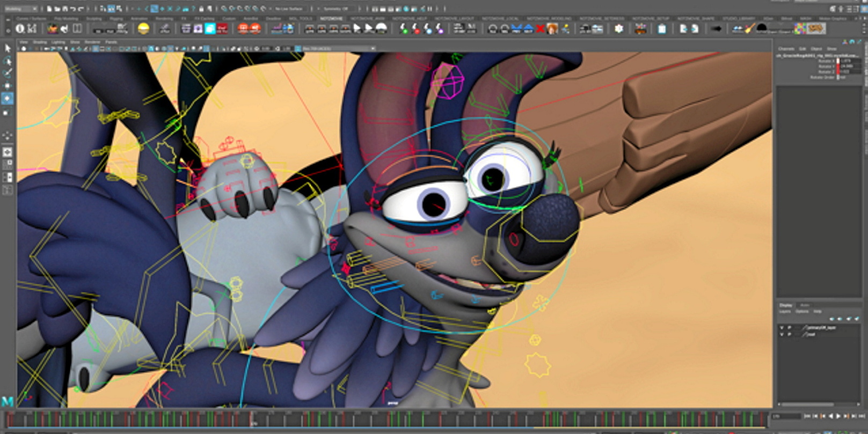Click the white gear-shaped shelf icon
Image resolution: width=868 pixels, height=434 pixels.
click(618, 28)
